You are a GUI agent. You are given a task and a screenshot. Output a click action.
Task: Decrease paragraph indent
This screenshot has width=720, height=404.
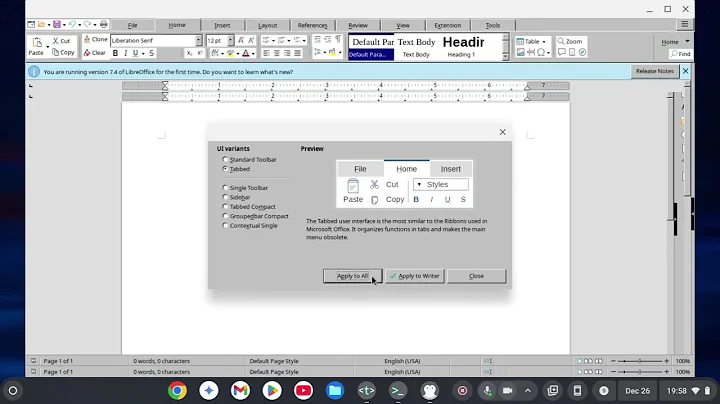click(x=327, y=39)
